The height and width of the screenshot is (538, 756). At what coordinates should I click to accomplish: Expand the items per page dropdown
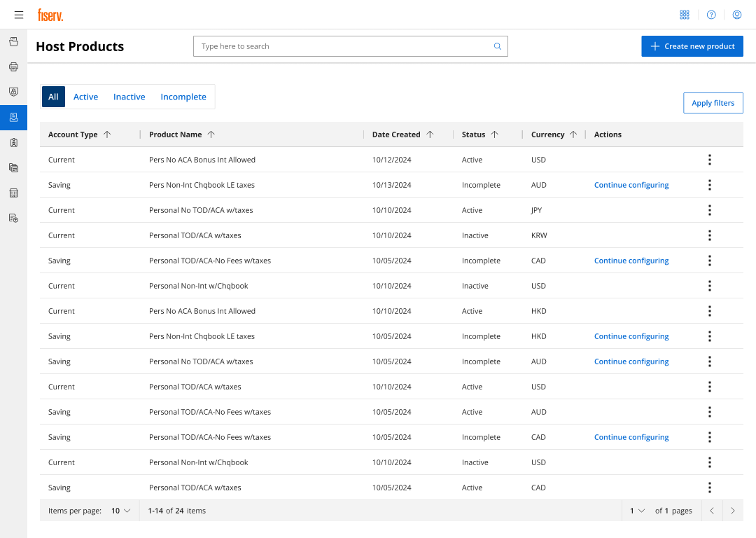click(121, 511)
